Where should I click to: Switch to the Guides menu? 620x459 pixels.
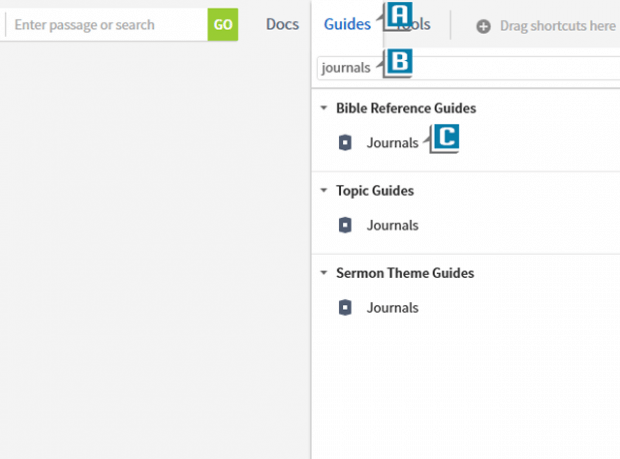point(347,24)
